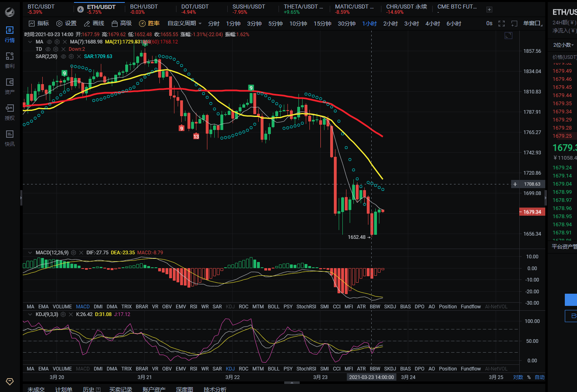Select the 画线 drawing tool
577x392 pixels.
(x=94, y=24)
